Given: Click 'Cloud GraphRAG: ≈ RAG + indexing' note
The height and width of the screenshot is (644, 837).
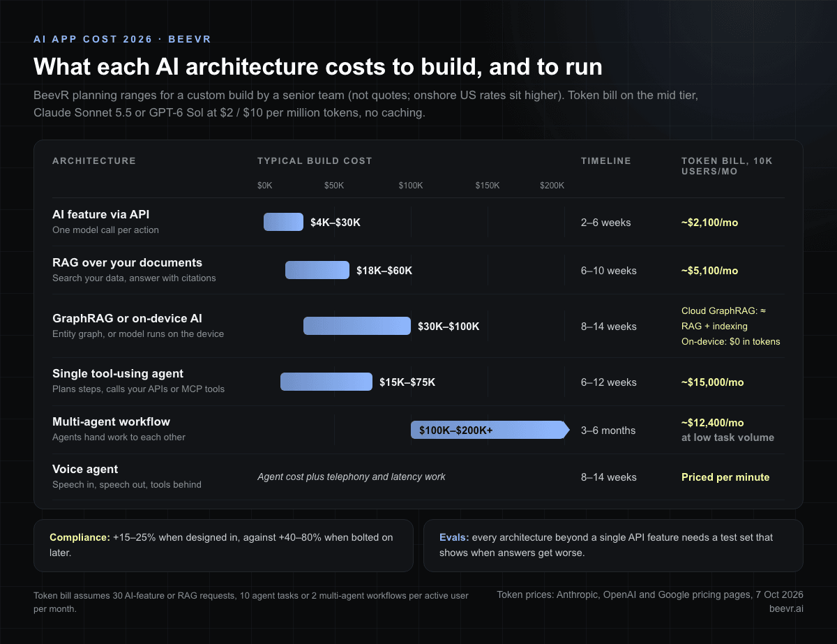Looking at the screenshot, I should tap(724, 318).
